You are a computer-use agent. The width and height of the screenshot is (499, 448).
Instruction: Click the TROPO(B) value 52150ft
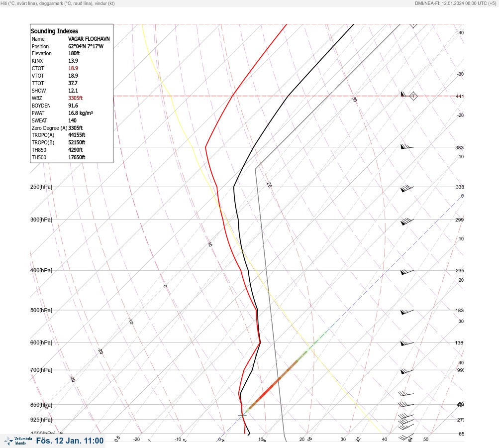coord(77,142)
